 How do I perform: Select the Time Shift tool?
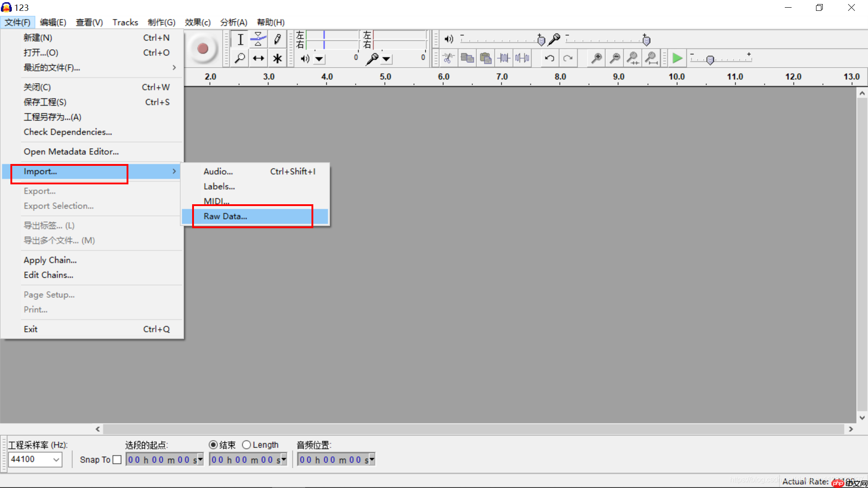click(258, 58)
